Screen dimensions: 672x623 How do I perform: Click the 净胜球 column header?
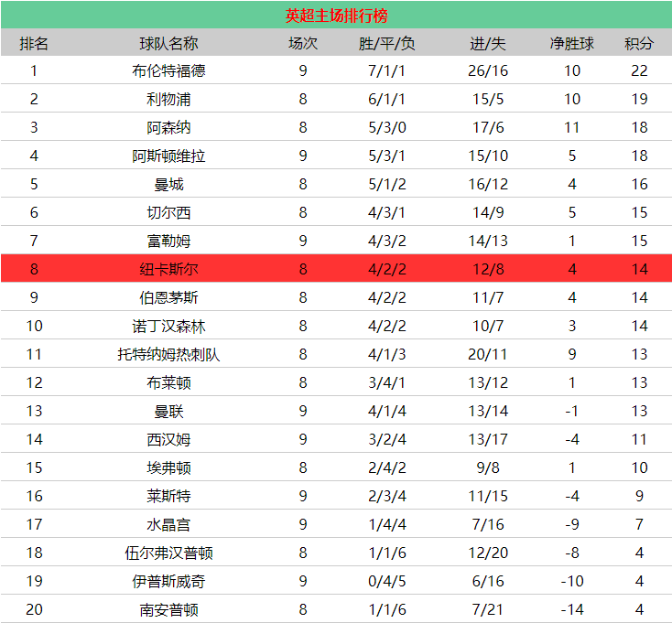[x=571, y=43]
